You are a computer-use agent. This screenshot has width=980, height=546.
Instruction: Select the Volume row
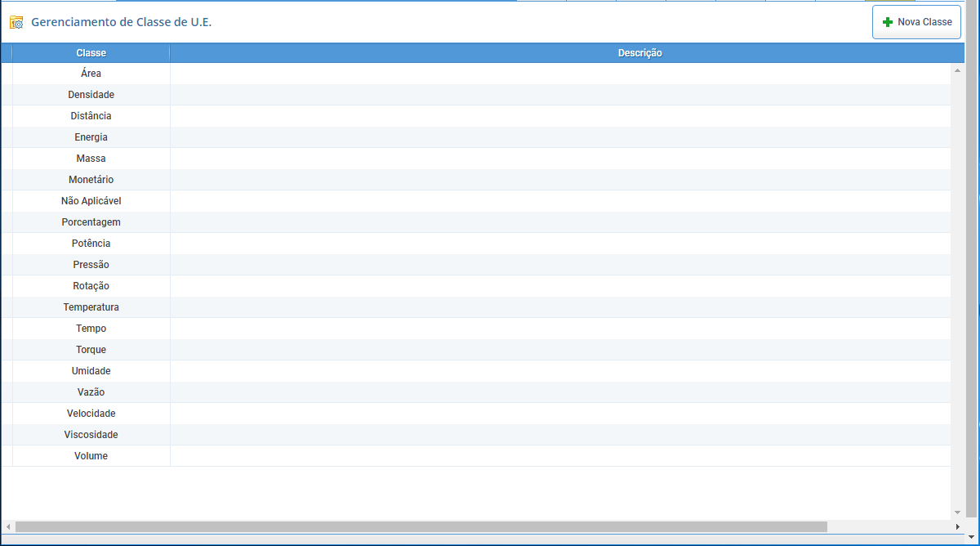(x=476, y=456)
